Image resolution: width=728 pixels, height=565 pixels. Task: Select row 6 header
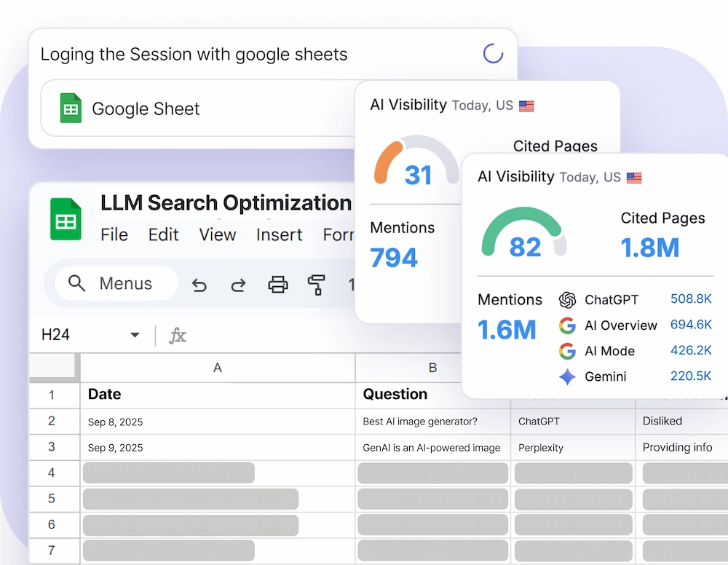pyautogui.click(x=55, y=525)
